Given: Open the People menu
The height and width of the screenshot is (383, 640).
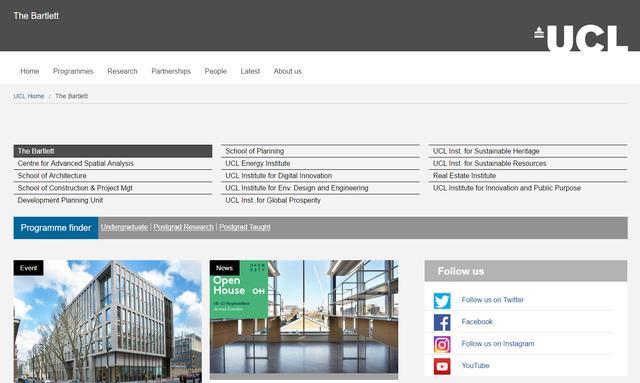Looking at the screenshot, I should click(x=216, y=71).
